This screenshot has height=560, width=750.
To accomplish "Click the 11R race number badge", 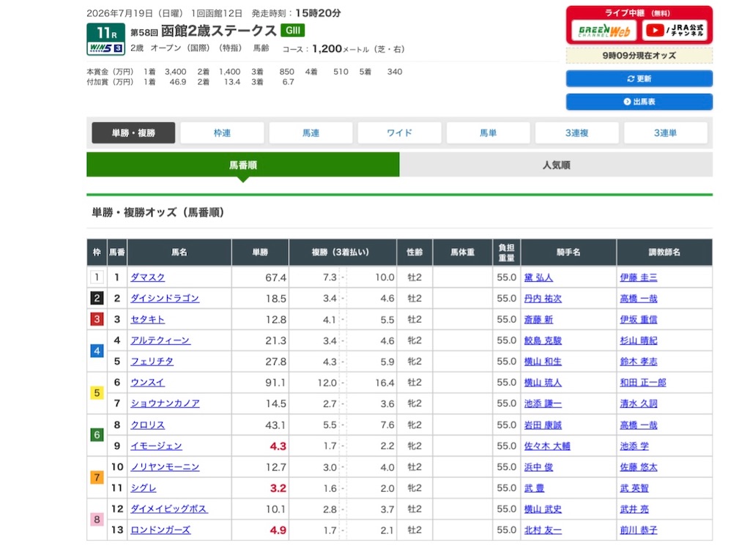I will click(106, 33).
